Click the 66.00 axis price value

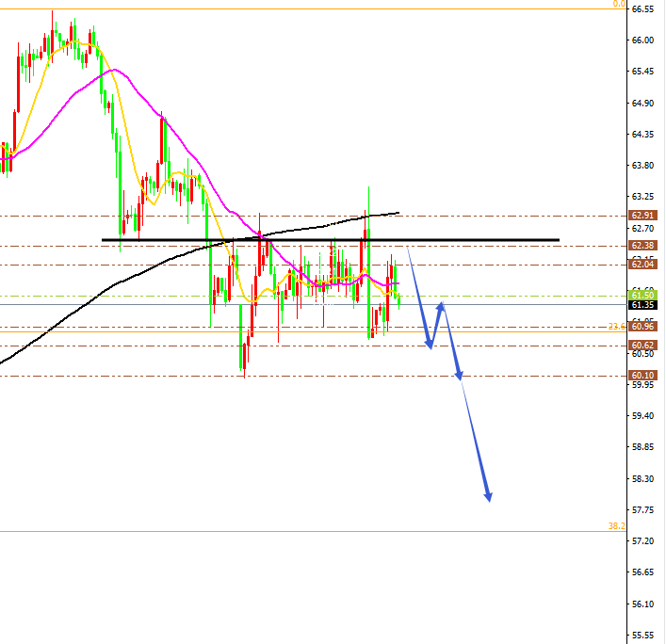642,40
